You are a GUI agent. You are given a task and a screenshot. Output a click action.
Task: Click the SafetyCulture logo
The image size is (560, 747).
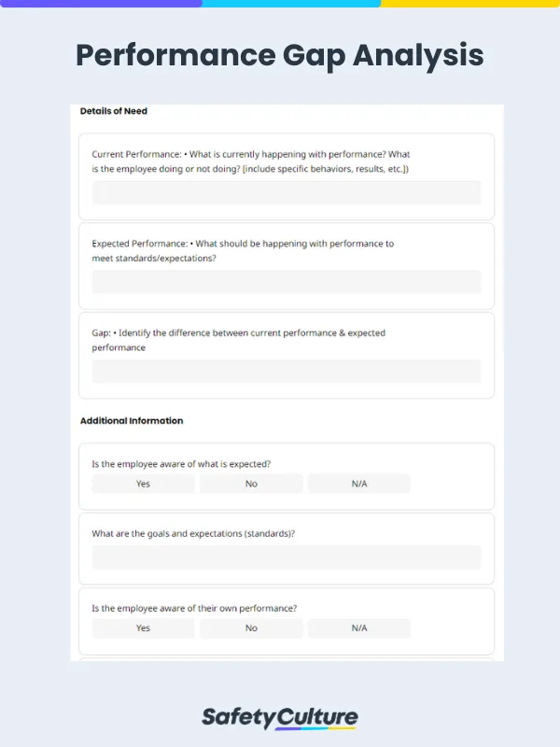point(280,717)
